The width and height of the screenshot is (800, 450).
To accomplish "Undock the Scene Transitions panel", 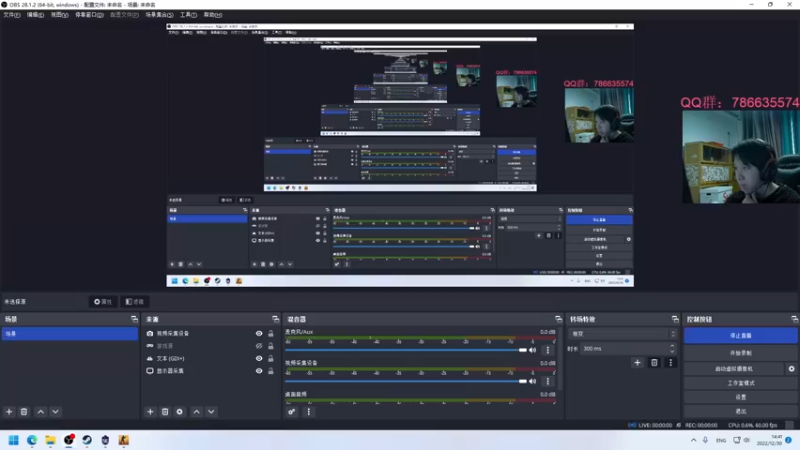I will (x=675, y=319).
